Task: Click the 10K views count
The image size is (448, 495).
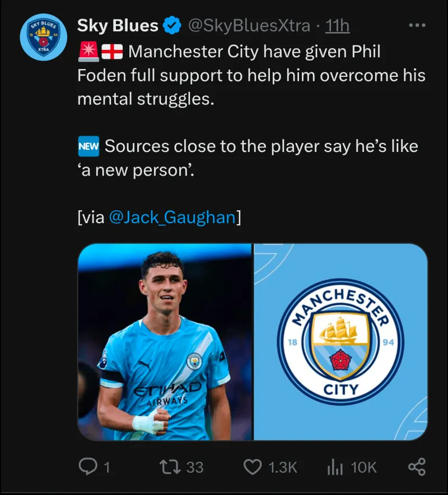Action: click(363, 467)
